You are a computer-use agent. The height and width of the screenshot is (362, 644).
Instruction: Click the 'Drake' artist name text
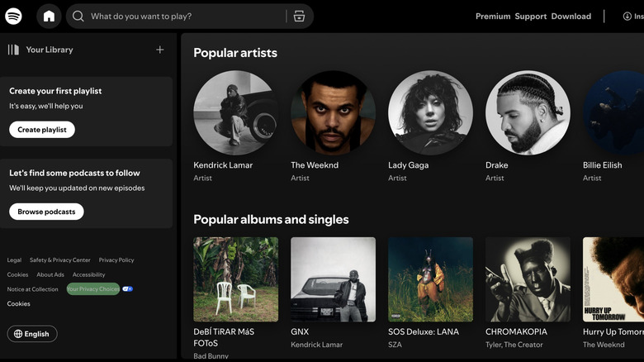(x=496, y=165)
